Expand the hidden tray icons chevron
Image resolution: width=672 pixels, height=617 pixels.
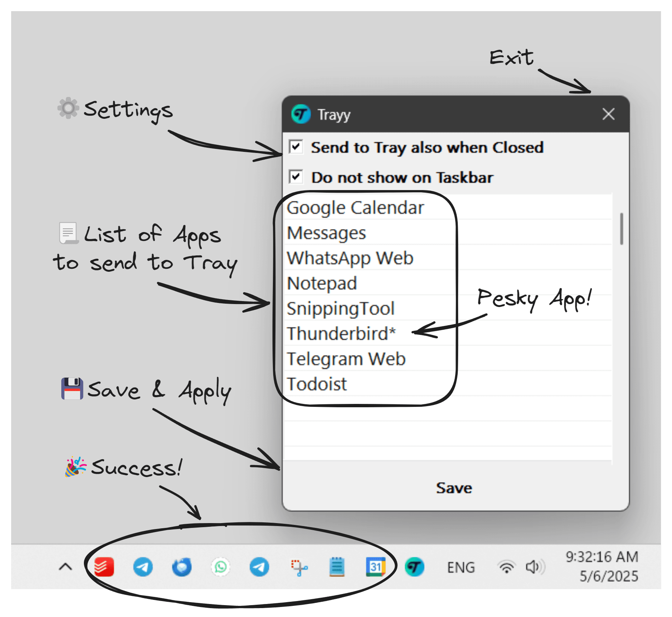coord(66,567)
